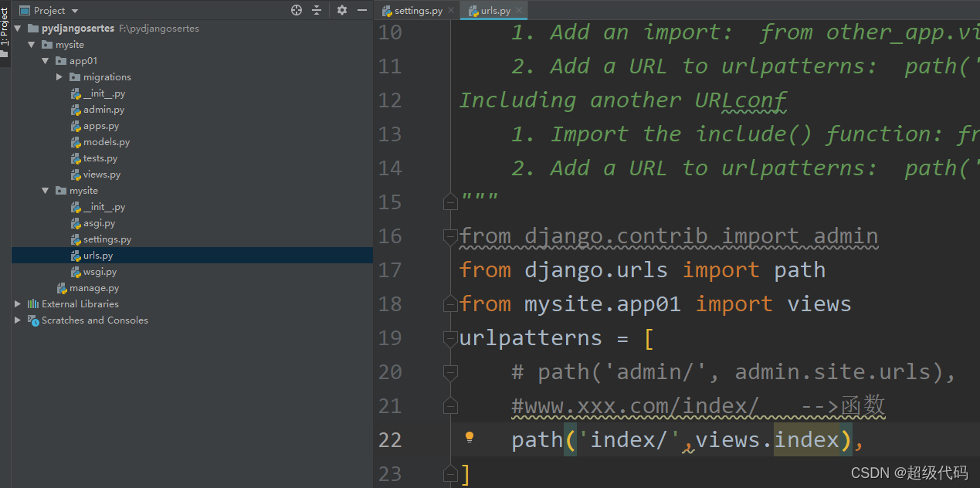
Task: Click the Project panel window icon
Action: pyautogui.click(x=24, y=11)
